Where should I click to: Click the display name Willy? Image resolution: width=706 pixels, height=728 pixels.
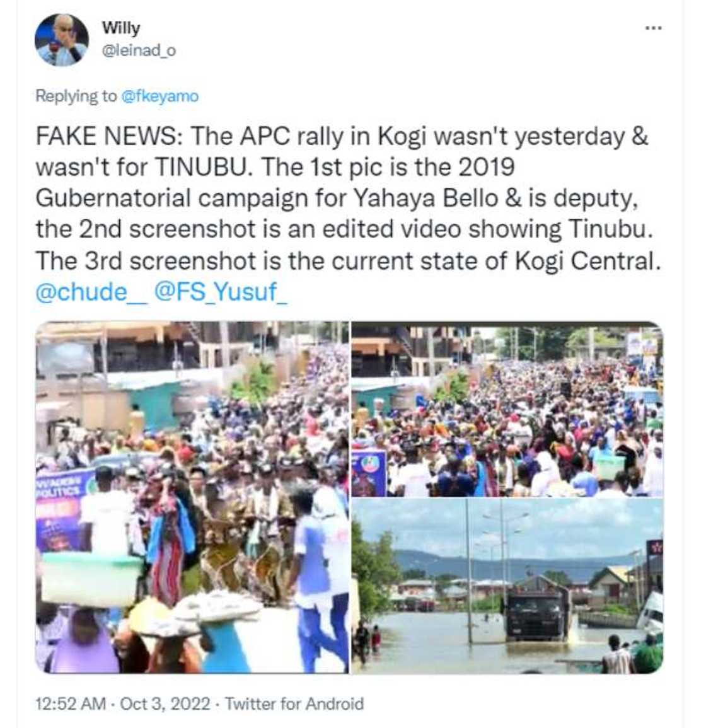120,28
